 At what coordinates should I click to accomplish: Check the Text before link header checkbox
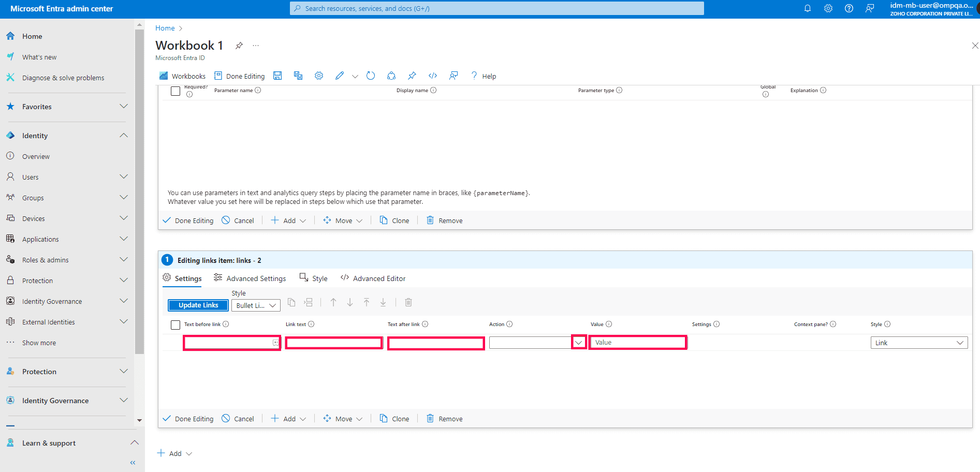coord(175,324)
